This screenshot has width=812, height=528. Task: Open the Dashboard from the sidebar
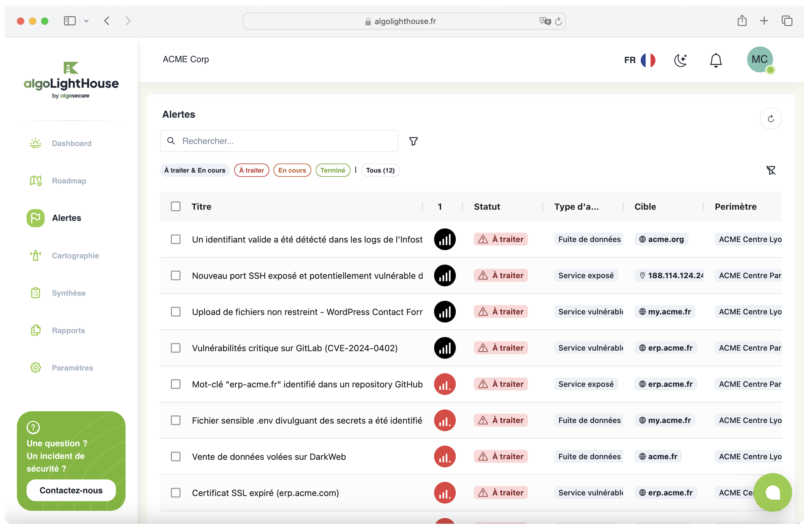[71, 143]
